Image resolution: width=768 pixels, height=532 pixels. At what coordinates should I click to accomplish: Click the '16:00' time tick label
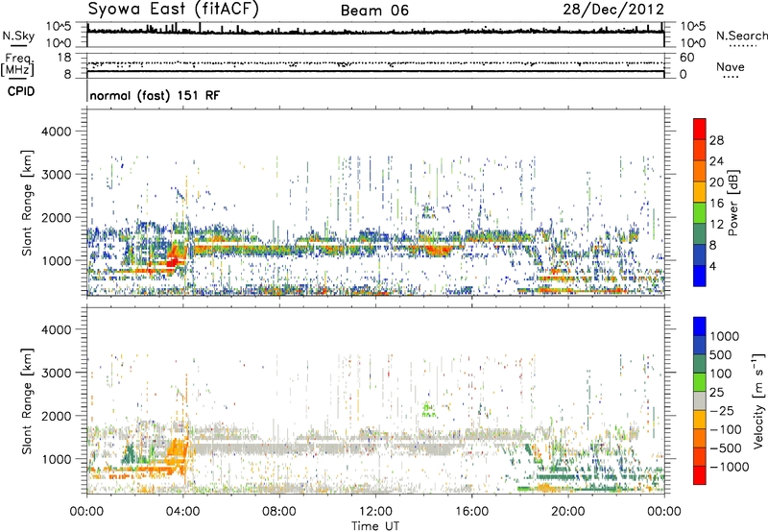point(471,512)
